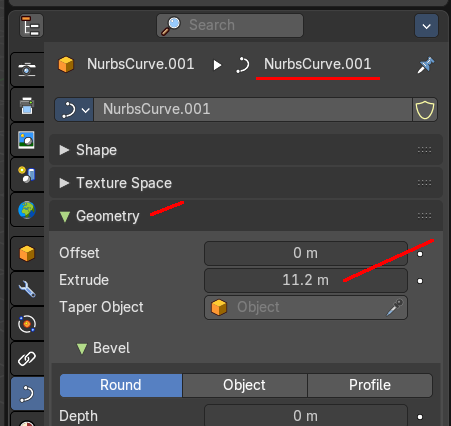The height and width of the screenshot is (426, 451).
Task: Open the curve data-block browse dropdown
Action: pyautogui.click(x=74, y=109)
